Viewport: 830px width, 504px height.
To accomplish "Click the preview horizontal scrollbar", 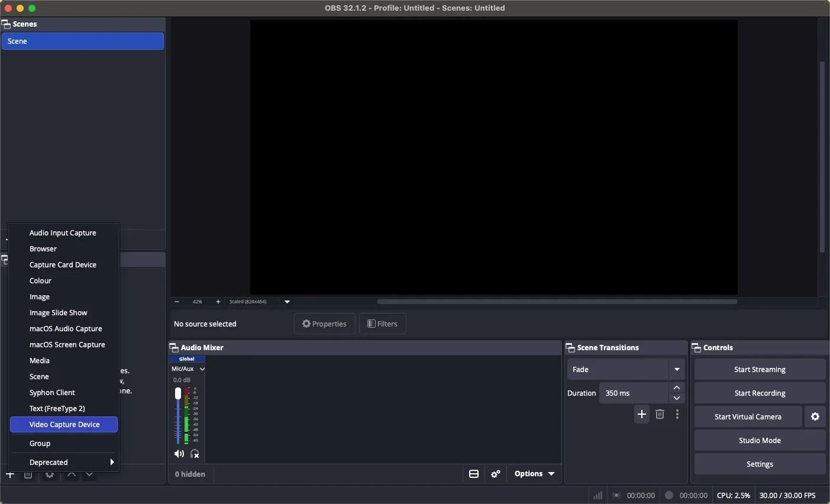I will pos(557,302).
